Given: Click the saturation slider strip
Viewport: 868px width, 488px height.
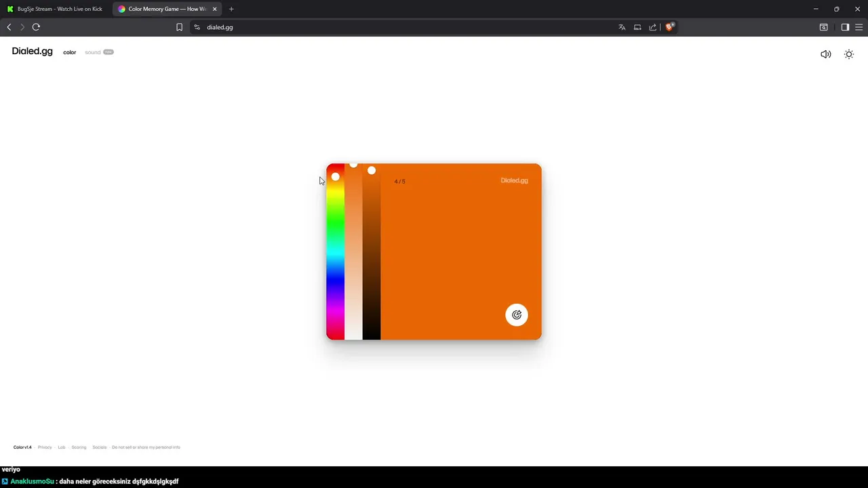Looking at the screenshot, I should [353, 251].
